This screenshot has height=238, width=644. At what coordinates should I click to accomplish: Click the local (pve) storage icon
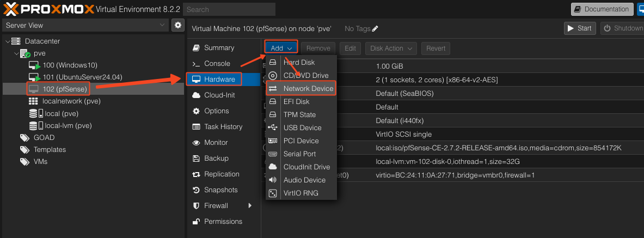point(36,113)
